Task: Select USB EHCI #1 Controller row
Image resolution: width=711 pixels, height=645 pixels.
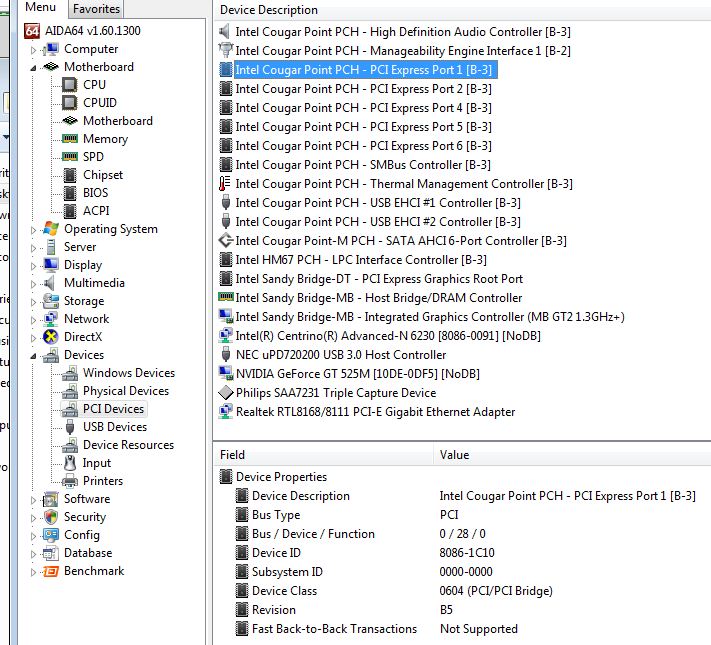Action: pos(378,203)
